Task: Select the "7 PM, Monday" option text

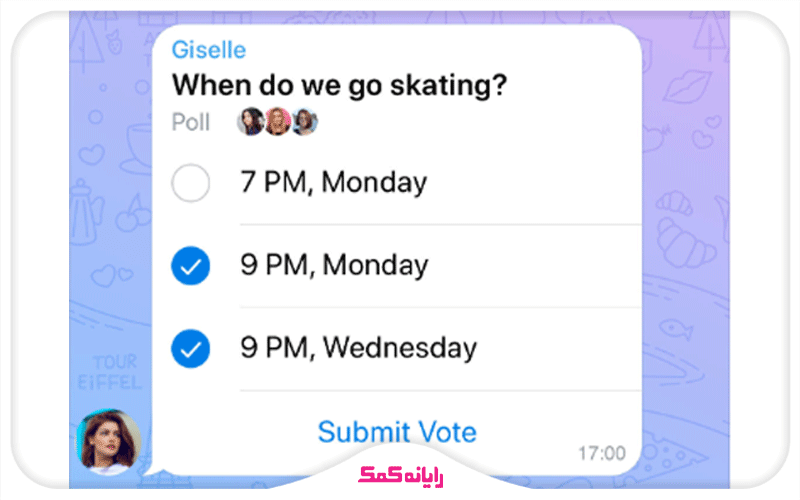Action: [x=333, y=184]
